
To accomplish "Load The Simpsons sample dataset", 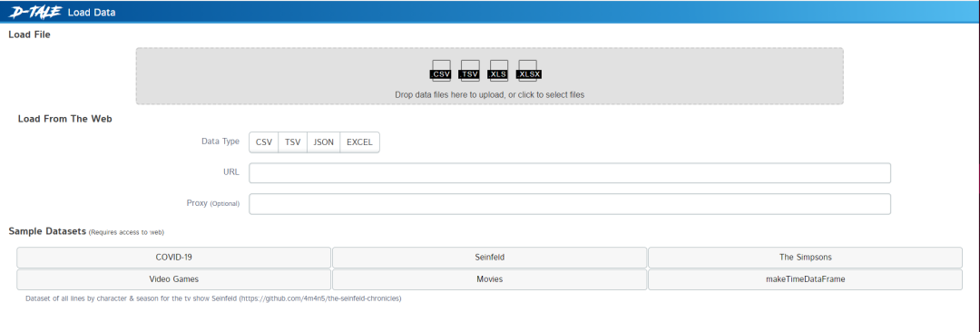I will tap(805, 258).
